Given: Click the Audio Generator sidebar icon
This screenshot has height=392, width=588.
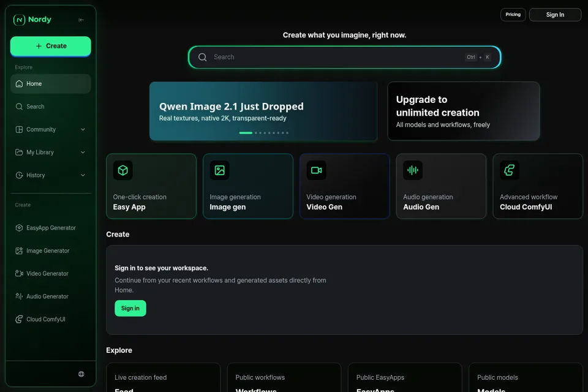Looking at the screenshot, I should pos(19,296).
